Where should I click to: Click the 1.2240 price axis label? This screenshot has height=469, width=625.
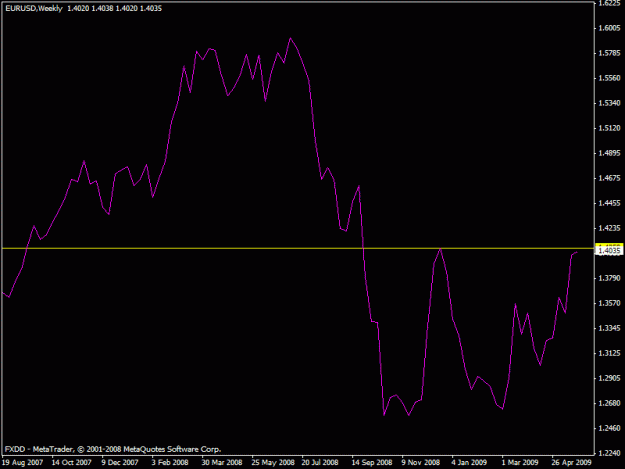click(609, 453)
